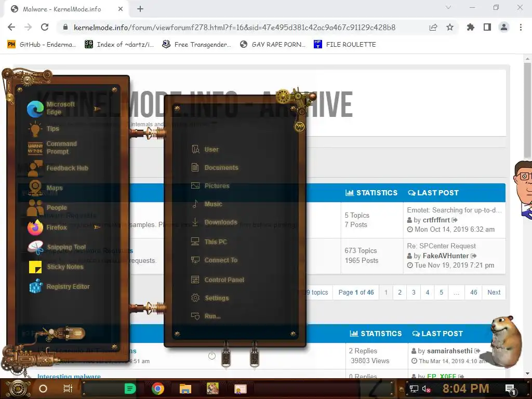
Task: Open Control Panel from start panel
Action: (218, 280)
